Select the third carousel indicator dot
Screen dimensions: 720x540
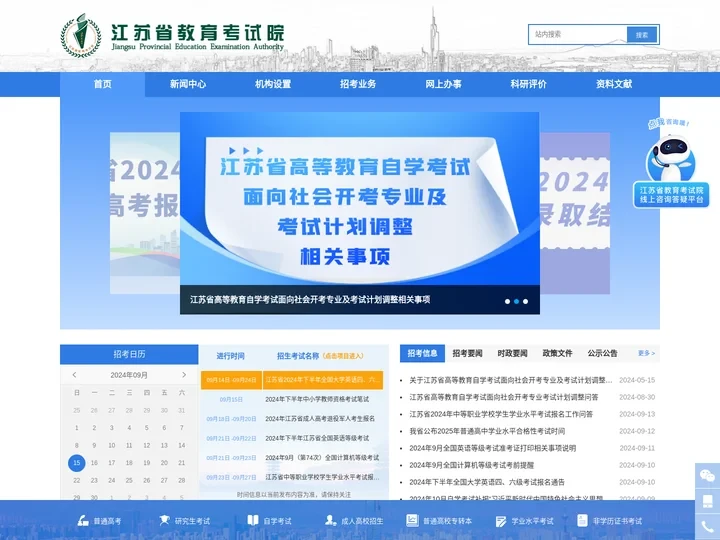526,301
